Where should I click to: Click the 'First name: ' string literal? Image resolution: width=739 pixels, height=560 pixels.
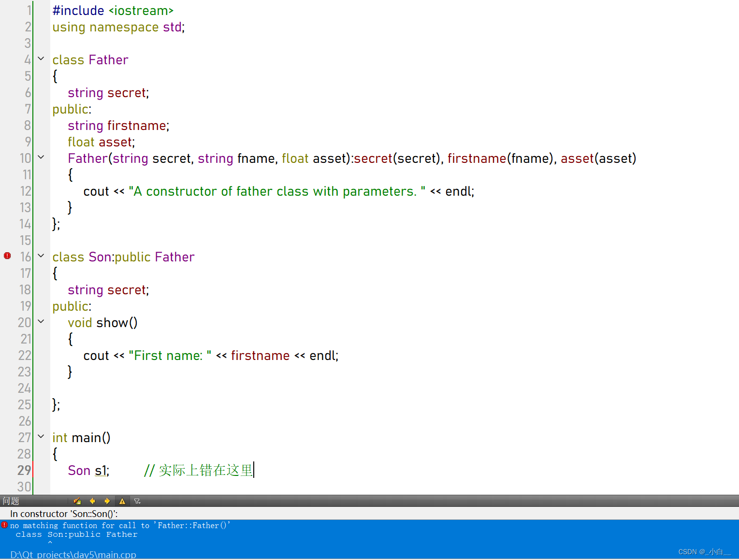point(170,356)
